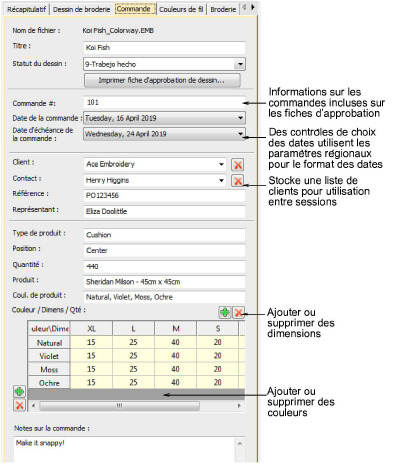Click Moss L cell showing 25
The image size is (399, 464).
pos(133,369)
